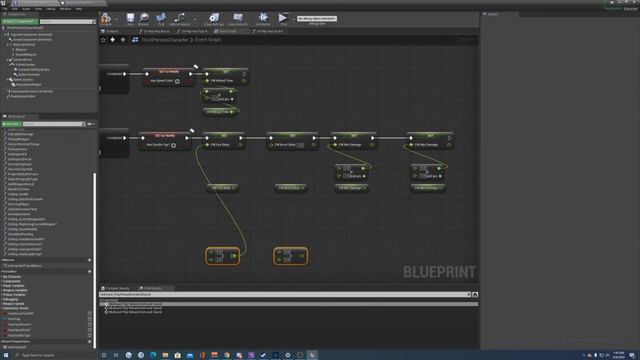Click Windows taskbar search box
Screen dimensions: 640x360
(x=55, y=355)
